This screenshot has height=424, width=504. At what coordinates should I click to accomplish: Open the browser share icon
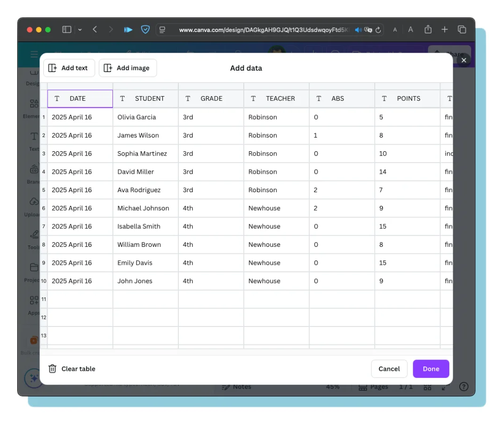coord(428,29)
